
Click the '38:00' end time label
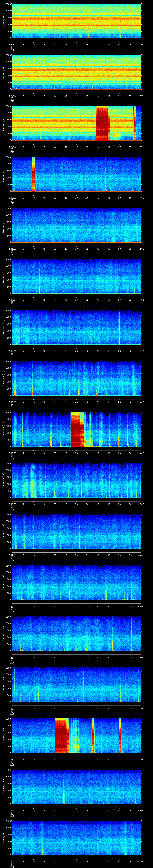(141, 44)
